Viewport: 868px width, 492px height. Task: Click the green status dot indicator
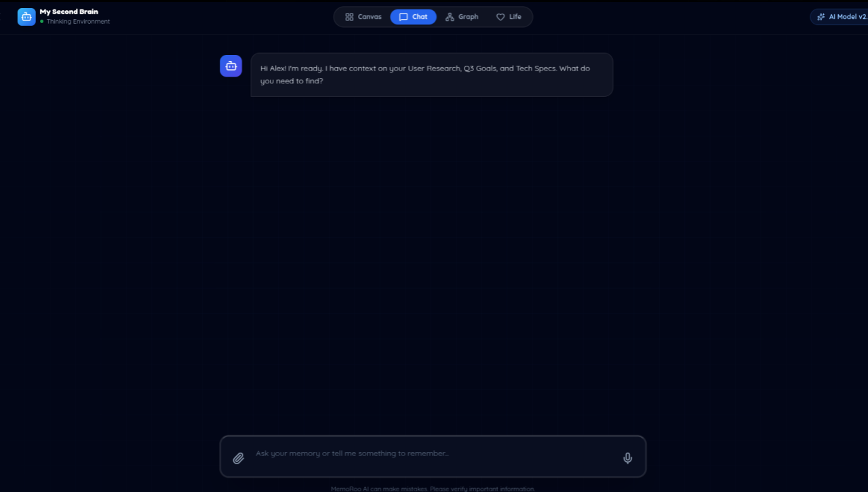(x=41, y=22)
